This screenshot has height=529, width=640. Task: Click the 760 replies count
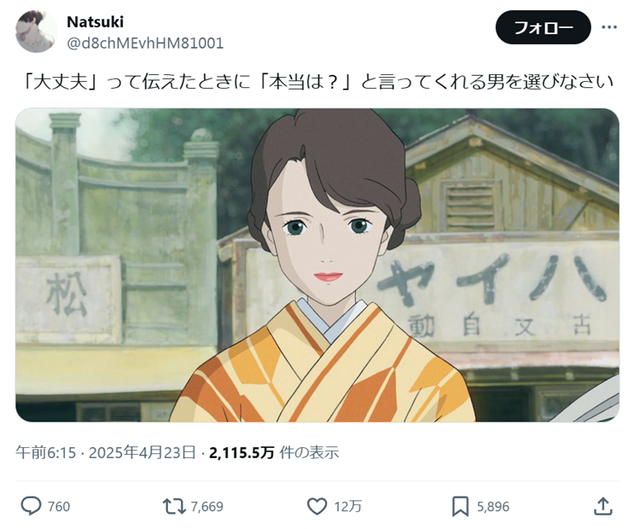pos(59,507)
